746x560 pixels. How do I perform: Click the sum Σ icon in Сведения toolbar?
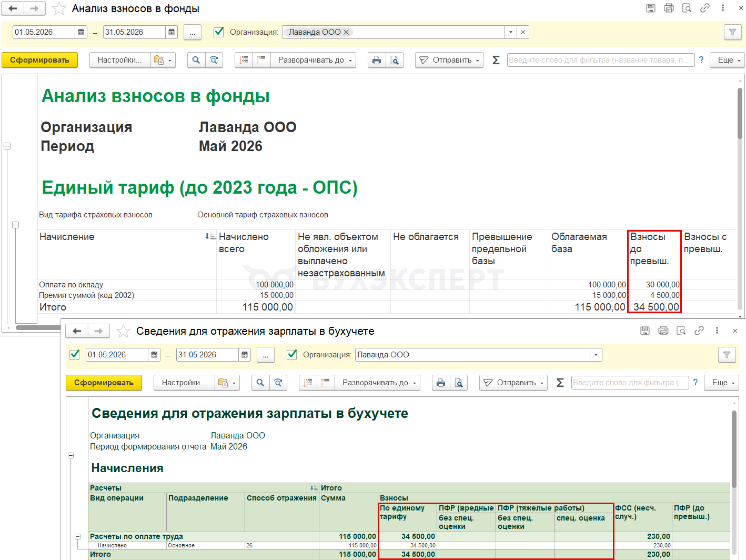[560, 383]
